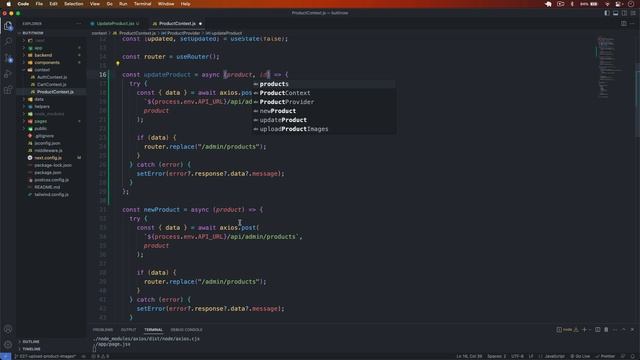Open the Bluetooth status menu
Screen dimensions: 640x360
[572, 4]
